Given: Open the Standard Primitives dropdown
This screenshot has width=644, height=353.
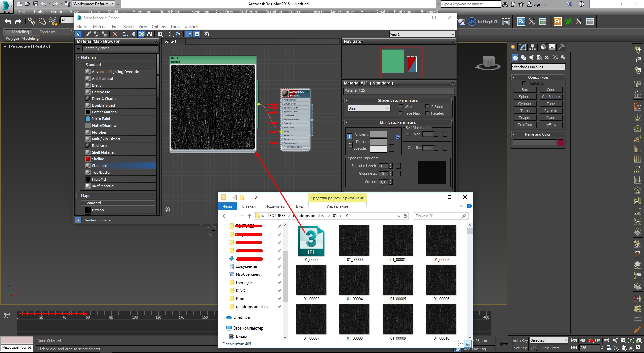Looking at the screenshot, I should 538,67.
